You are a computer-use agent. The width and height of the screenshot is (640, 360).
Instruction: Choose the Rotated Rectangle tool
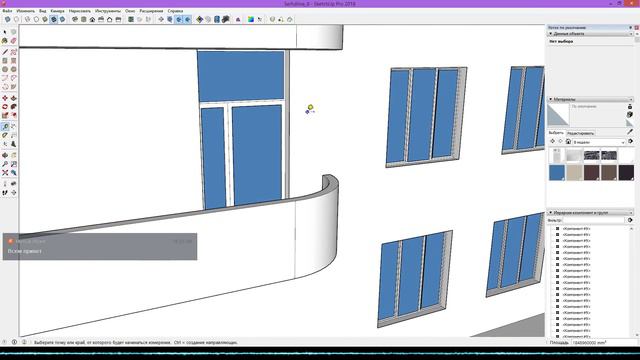tap(13, 60)
